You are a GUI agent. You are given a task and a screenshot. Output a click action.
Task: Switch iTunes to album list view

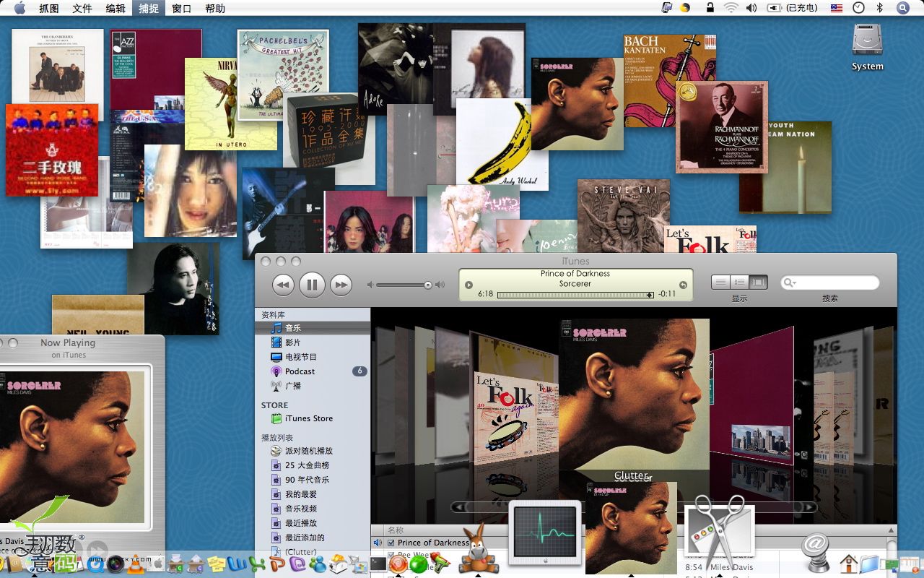[x=739, y=282]
